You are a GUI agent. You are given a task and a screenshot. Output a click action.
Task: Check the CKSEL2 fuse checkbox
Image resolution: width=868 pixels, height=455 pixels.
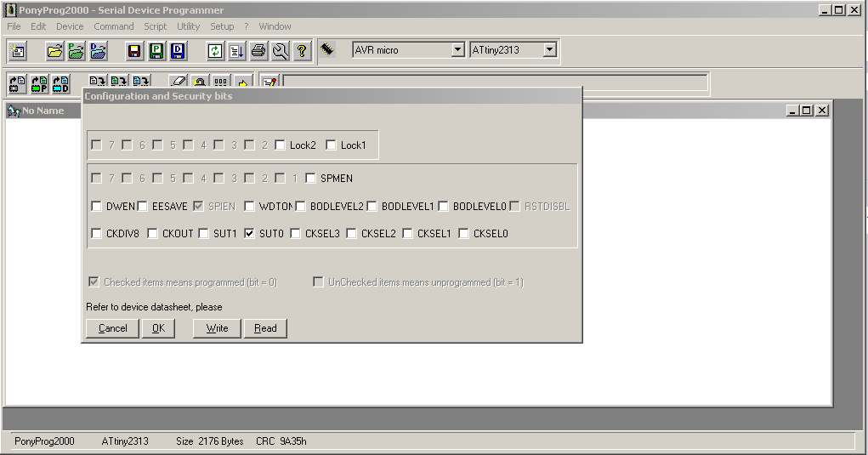click(351, 234)
